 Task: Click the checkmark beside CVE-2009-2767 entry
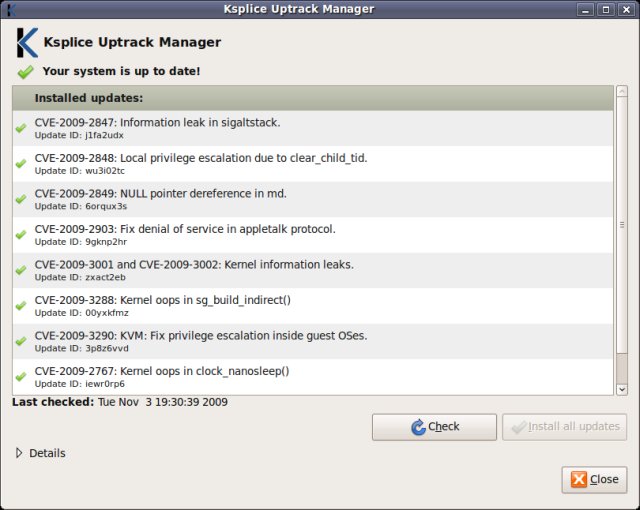pos(21,377)
